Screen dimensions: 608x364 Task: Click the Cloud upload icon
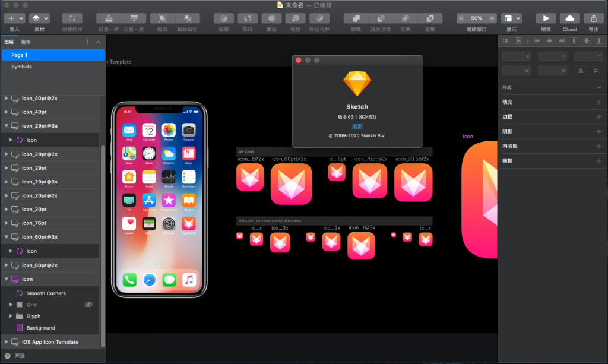coord(569,18)
